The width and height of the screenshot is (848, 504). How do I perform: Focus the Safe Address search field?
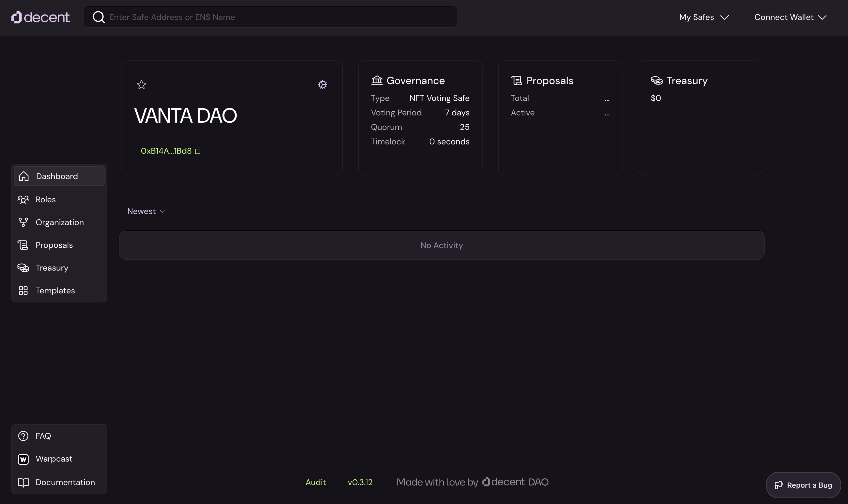coord(278,17)
